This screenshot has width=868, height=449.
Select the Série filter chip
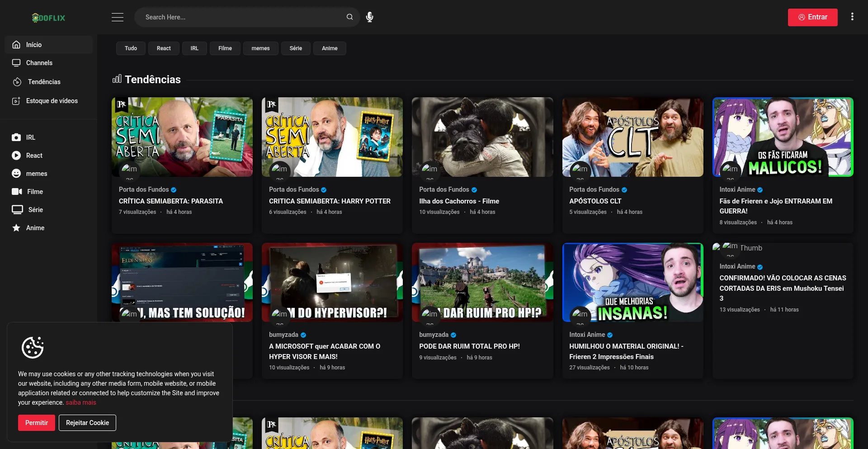[x=296, y=48]
